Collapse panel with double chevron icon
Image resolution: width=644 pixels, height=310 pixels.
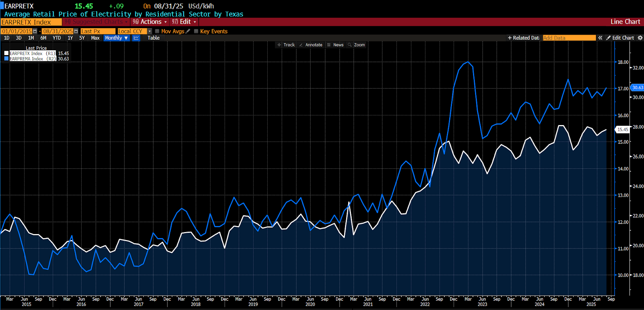pyautogui.click(x=600, y=38)
